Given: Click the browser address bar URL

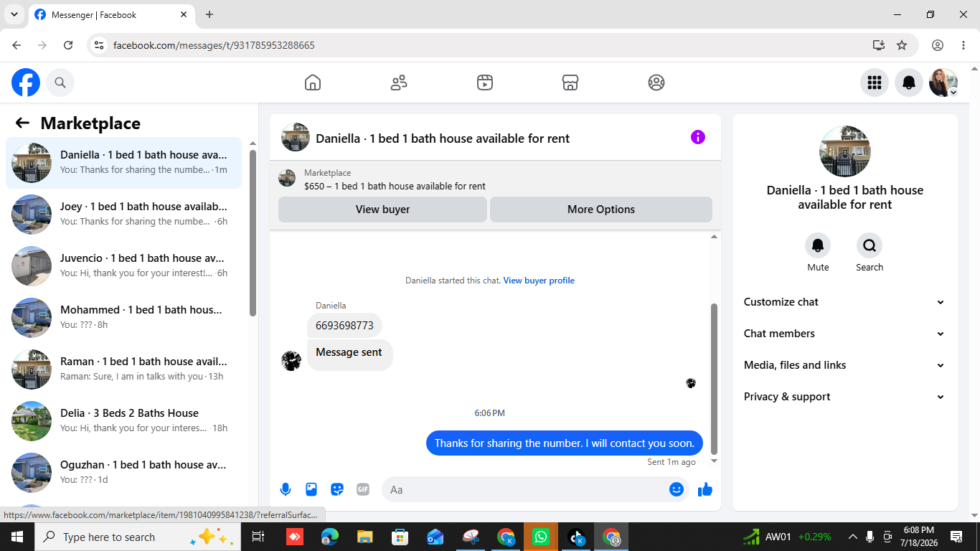Looking at the screenshot, I should pos(214,45).
